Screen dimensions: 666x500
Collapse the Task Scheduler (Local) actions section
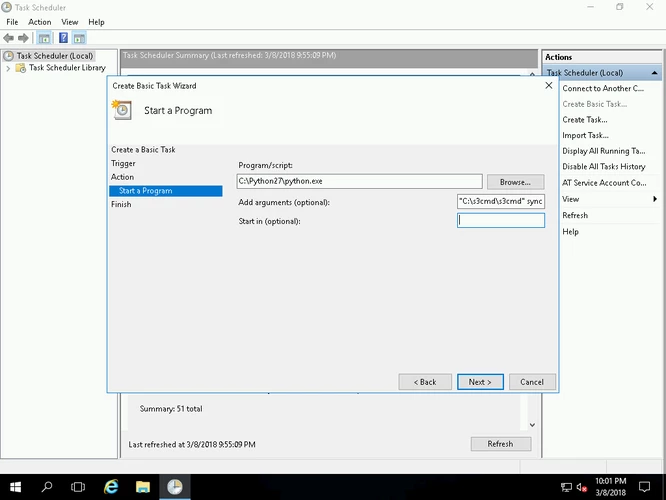[x=655, y=73]
